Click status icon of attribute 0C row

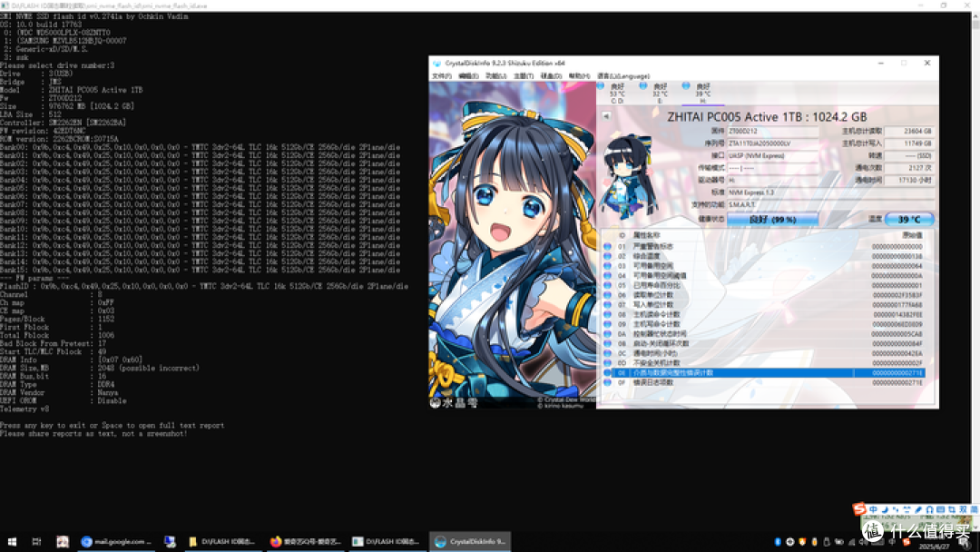607,353
